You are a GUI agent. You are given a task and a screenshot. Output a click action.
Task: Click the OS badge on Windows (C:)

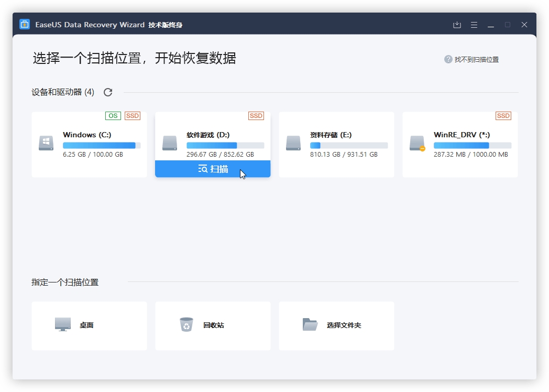point(112,116)
